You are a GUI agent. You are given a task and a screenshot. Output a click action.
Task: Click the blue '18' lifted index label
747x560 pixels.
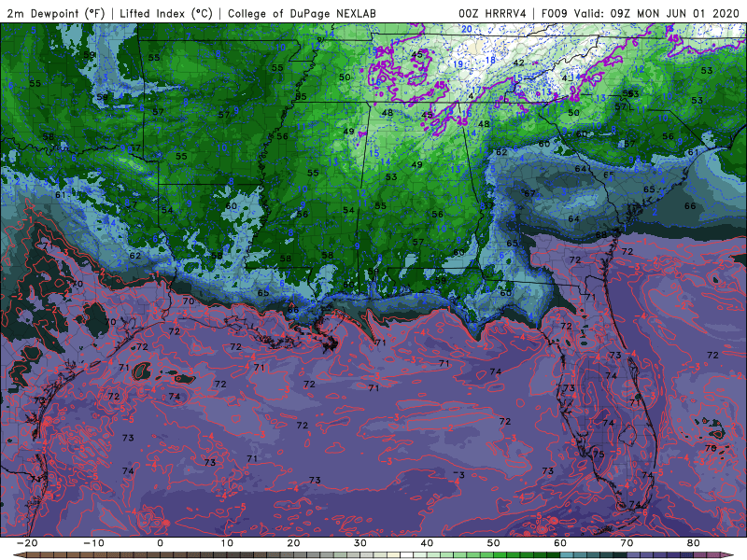coord(490,60)
